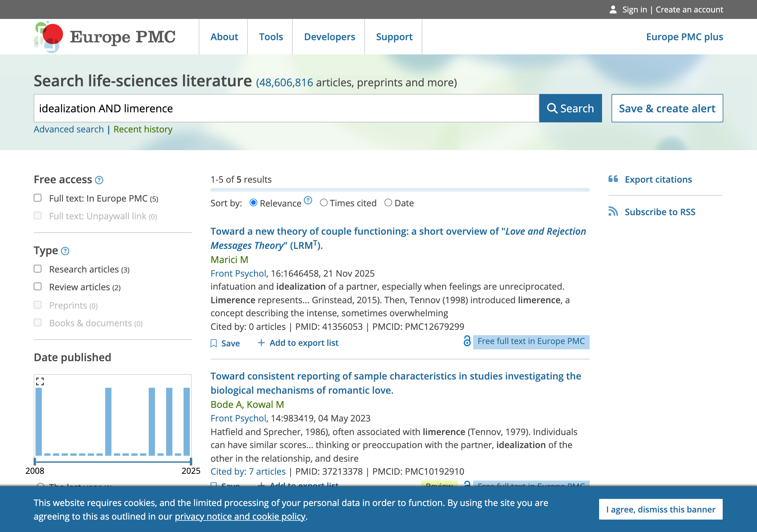Click the Export citations quote icon

coord(613,179)
